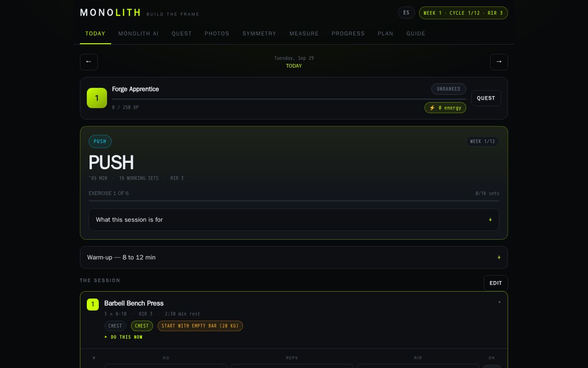588x368 pixels.
Task: Click the Unranked badge
Action: 449,89
